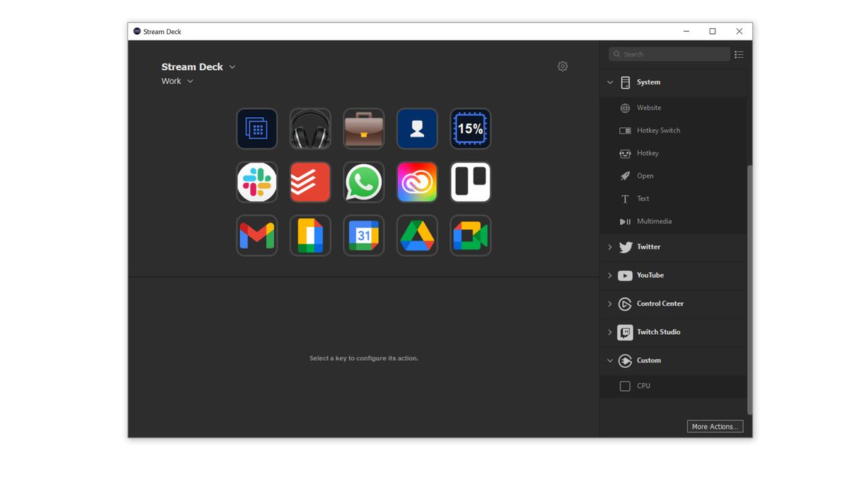Select the Slack key in the grid
The image size is (868, 488).
coord(257,182)
